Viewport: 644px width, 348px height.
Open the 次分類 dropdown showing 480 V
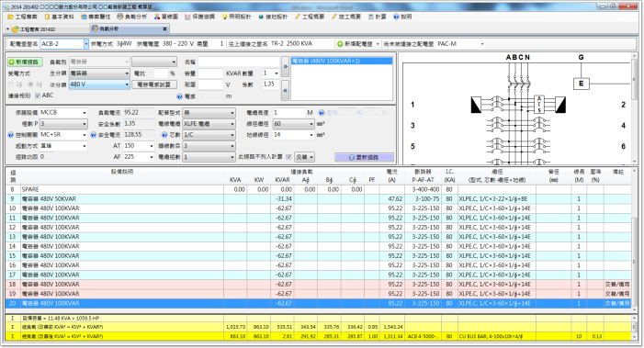point(127,84)
